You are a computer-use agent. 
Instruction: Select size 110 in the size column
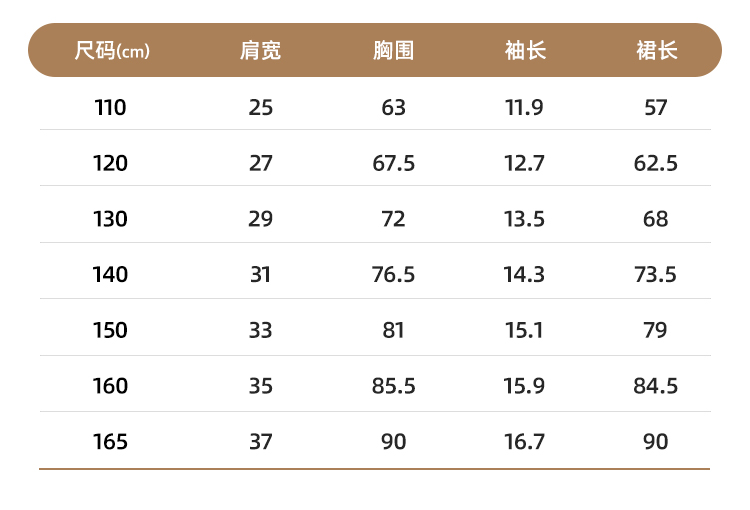[111, 107]
